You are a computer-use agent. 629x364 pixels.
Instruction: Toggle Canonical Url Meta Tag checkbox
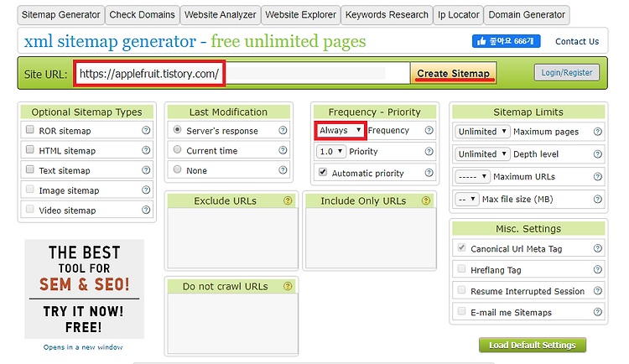(461, 247)
